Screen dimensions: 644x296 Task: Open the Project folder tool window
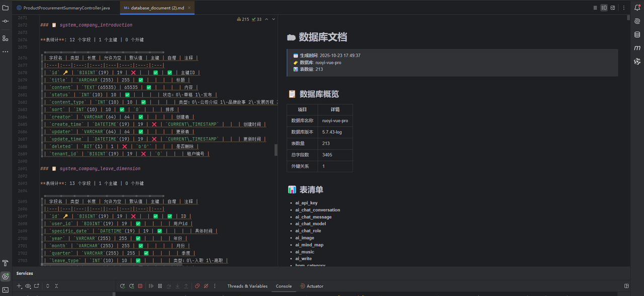coord(5,8)
